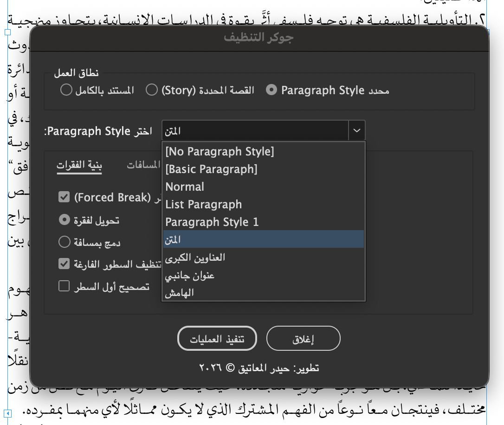Switch to the "المسافات" tab

point(144,165)
